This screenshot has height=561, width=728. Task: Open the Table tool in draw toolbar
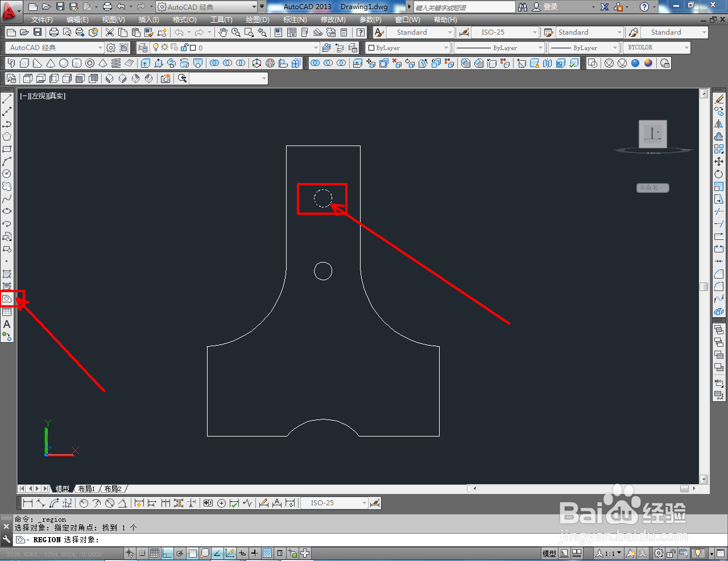(7, 311)
